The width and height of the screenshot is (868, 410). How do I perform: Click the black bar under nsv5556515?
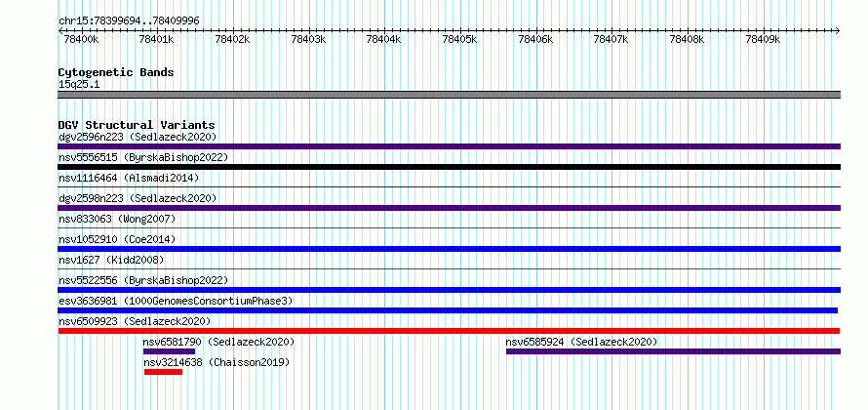tap(449, 167)
